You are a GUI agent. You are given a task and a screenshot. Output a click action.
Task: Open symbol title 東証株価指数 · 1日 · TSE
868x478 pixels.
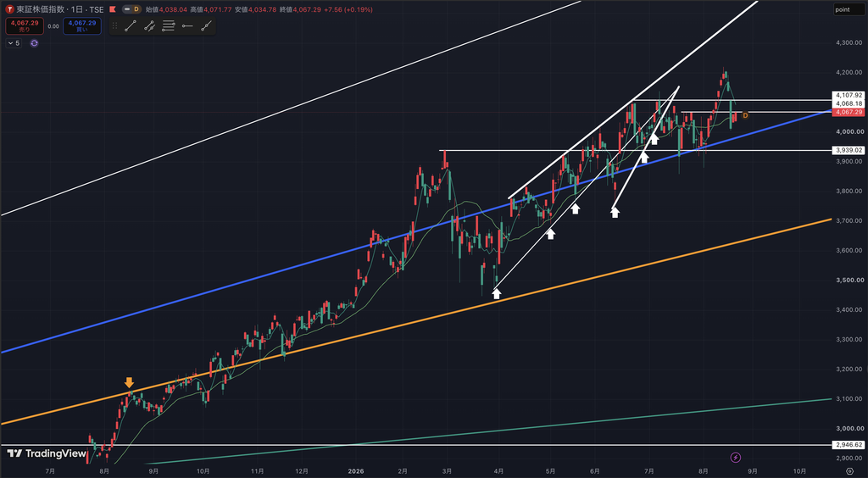60,9
